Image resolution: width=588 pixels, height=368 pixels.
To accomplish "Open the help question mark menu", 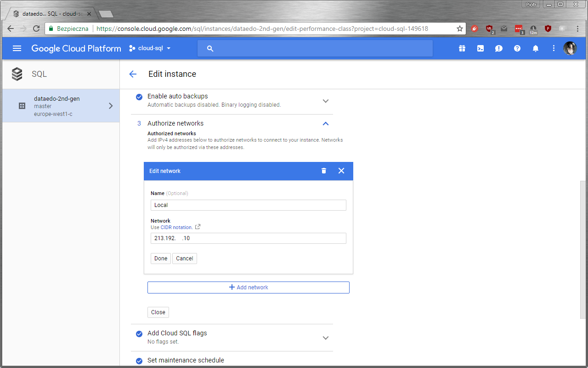I will 517,48.
